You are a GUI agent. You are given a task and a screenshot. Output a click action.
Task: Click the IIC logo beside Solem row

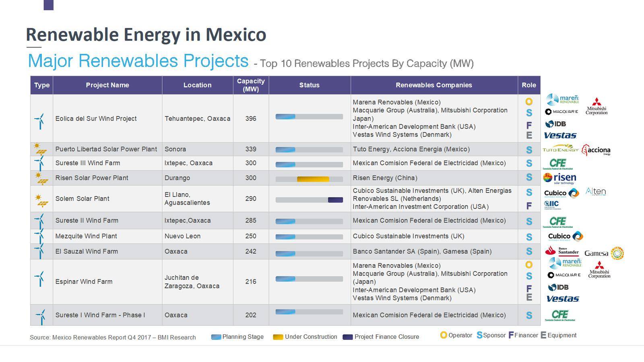[x=552, y=205]
